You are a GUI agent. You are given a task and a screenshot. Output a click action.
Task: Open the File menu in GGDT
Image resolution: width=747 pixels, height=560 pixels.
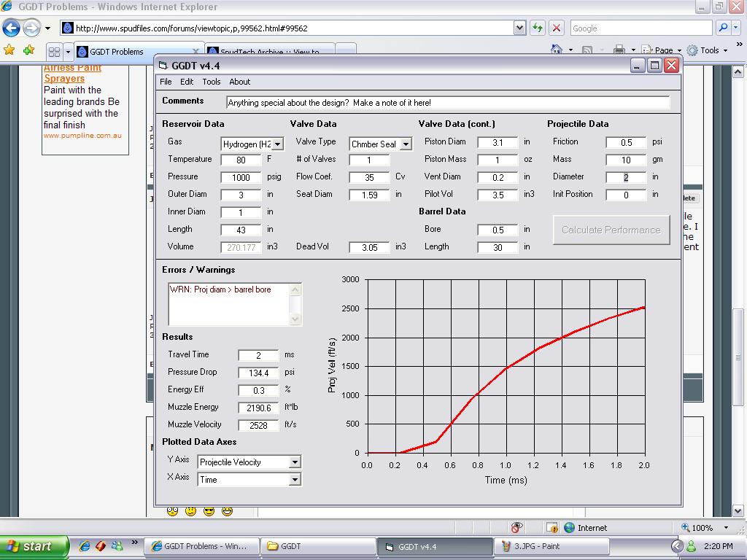166,82
